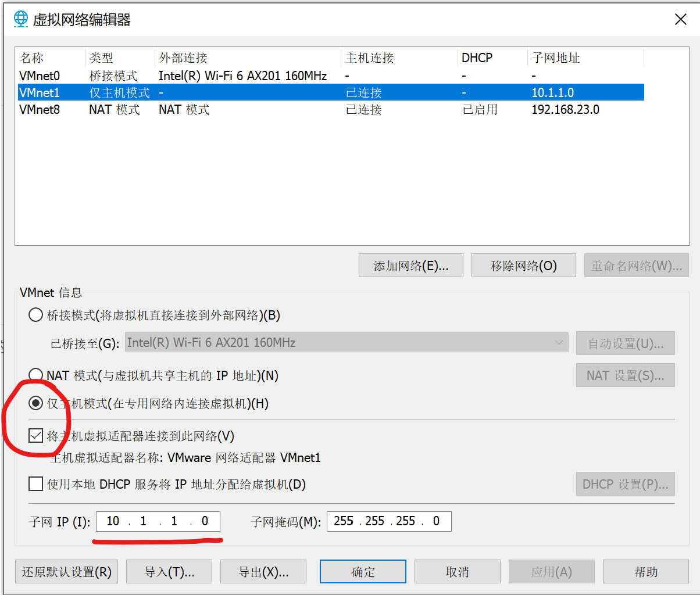Image resolution: width=700 pixels, height=595 pixels.
Task: Sort by the 类型 column header
Action: (x=120, y=58)
